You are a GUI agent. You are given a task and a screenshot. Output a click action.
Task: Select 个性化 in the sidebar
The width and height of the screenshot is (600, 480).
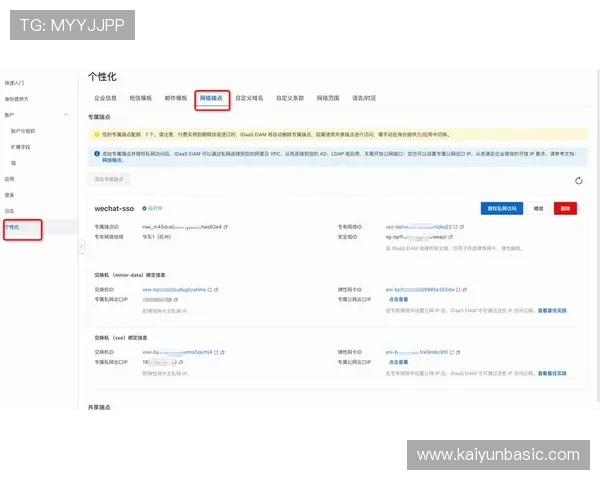[12, 227]
